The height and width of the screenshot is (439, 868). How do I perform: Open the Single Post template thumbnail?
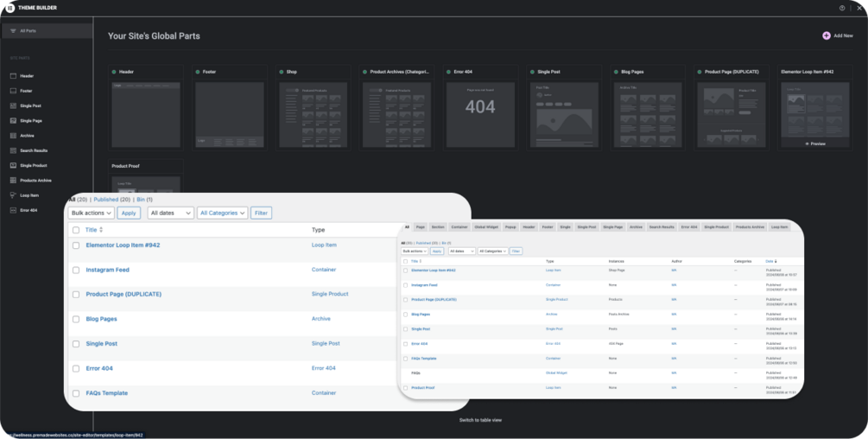(564, 115)
